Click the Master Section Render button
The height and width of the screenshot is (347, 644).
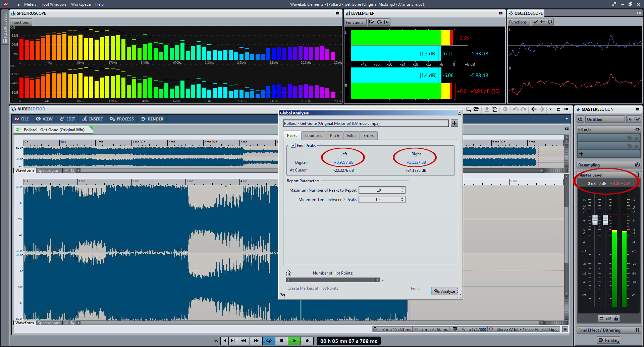click(x=608, y=340)
